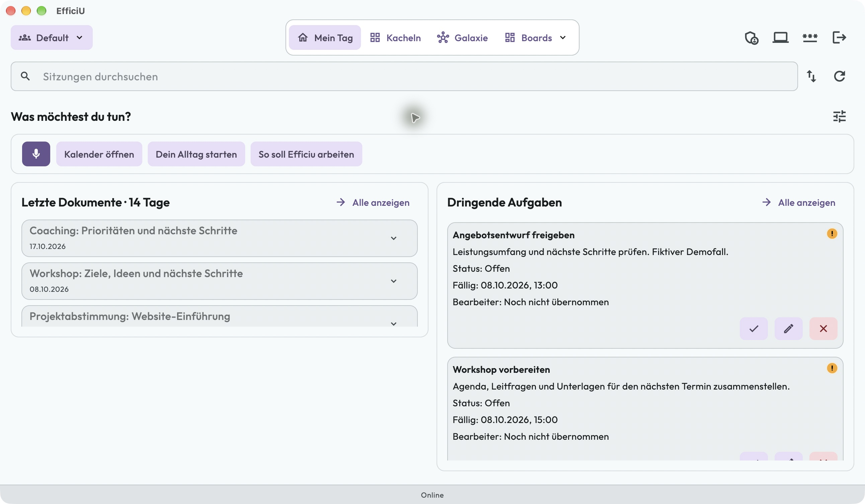Switch to the Galaxie view
865x504 pixels.
pyautogui.click(x=462, y=37)
